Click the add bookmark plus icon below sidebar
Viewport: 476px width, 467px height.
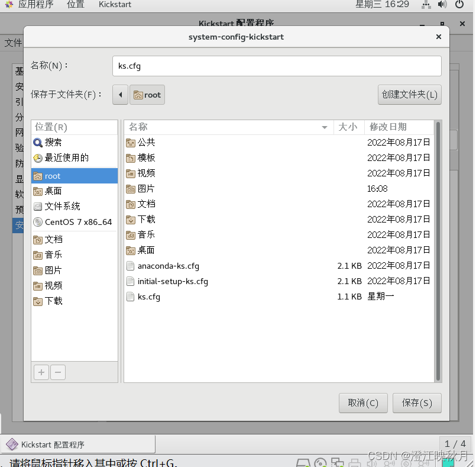pyautogui.click(x=41, y=372)
